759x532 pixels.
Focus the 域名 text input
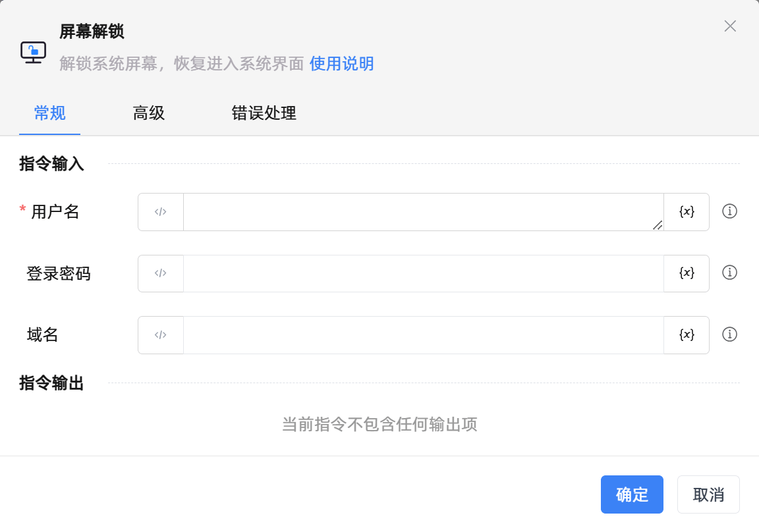[423, 335]
